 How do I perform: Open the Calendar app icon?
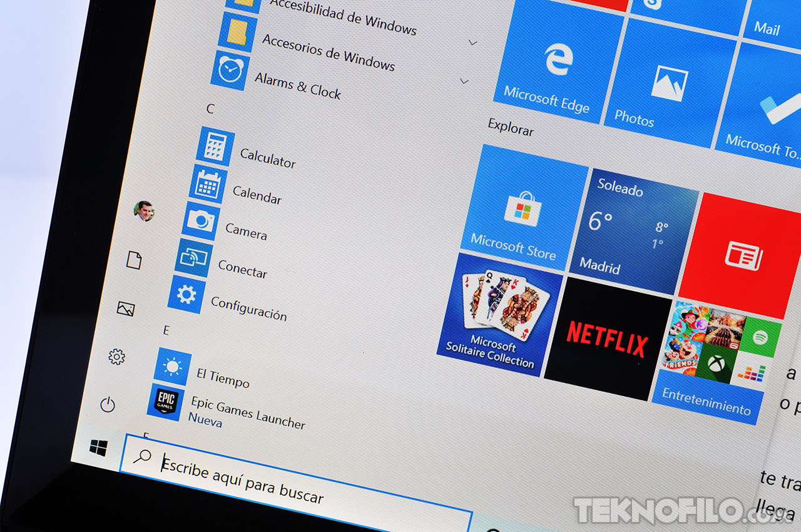pyautogui.click(x=208, y=184)
